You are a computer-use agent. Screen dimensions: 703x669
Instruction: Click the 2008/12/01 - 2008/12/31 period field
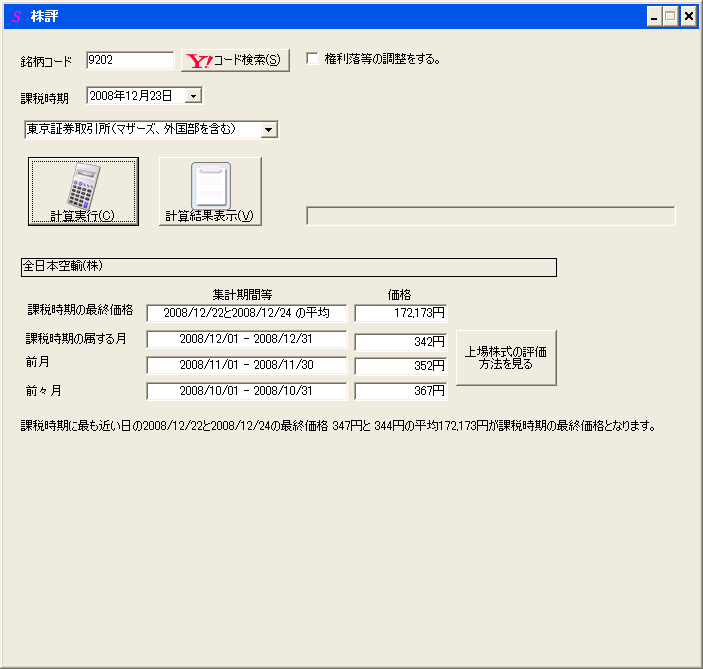pyautogui.click(x=246, y=340)
